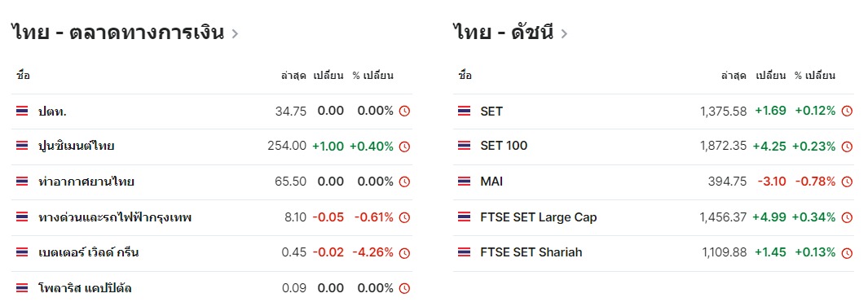Click the clock icon for ท่าอากาศยานไทย
This screenshot has height=302, width=868.
pyautogui.click(x=405, y=182)
